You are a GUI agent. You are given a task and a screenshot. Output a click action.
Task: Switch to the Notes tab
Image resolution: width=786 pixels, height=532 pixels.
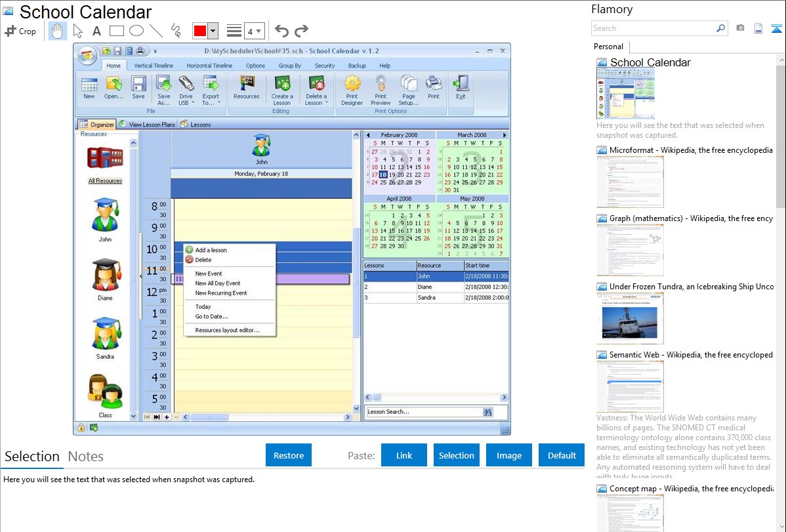(x=86, y=457)
